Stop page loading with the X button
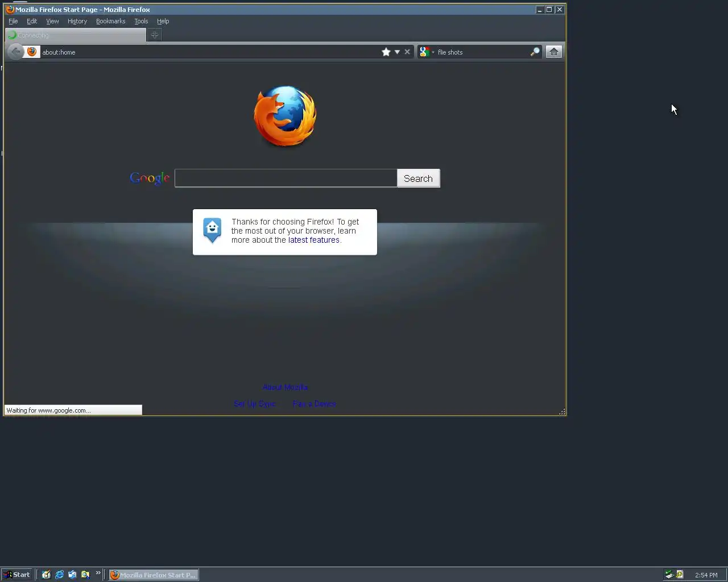Screen dimensions: 728x582 [407, 52]
